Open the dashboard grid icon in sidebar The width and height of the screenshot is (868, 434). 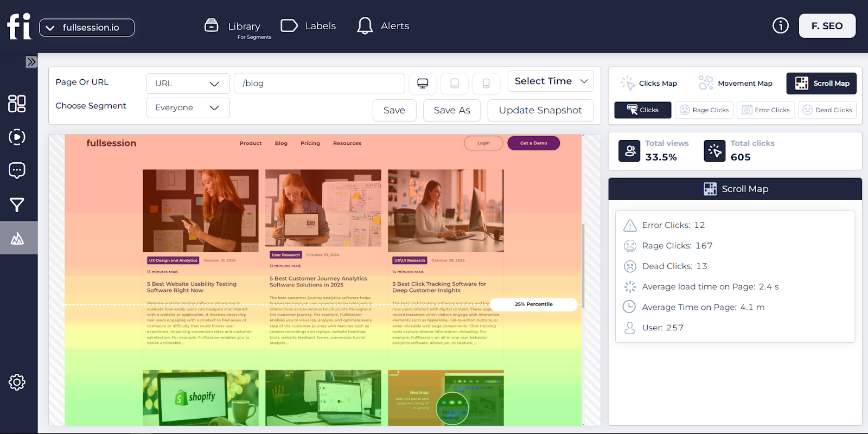[17, 104]
